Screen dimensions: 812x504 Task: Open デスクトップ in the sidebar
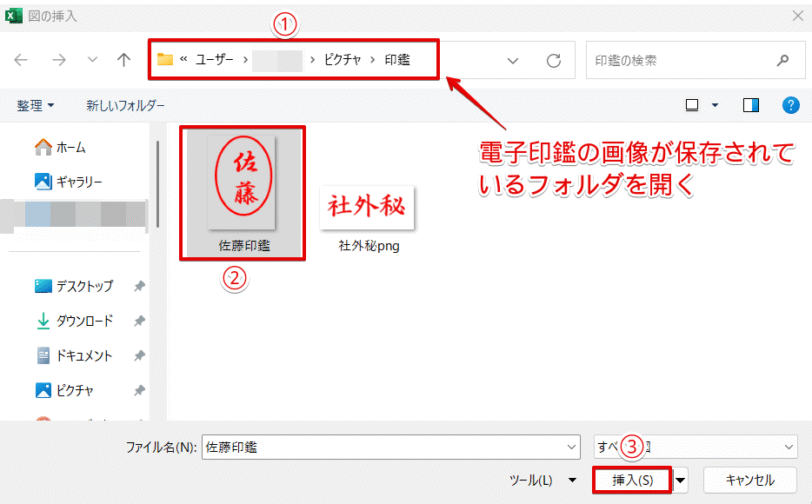click(74, 286)
